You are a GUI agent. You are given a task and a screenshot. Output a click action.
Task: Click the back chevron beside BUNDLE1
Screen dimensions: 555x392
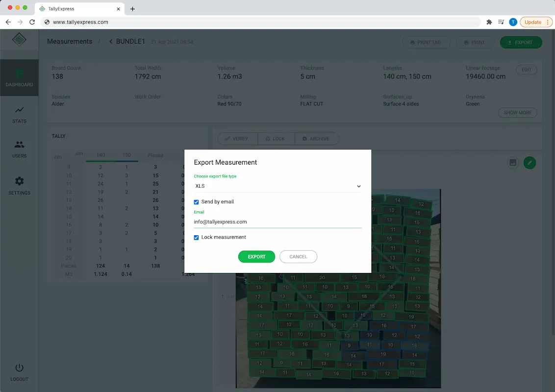(x=111, y=41)
